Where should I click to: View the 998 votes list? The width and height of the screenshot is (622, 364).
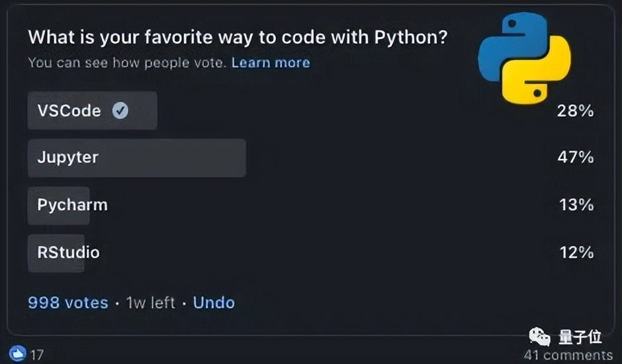[67, 303]
